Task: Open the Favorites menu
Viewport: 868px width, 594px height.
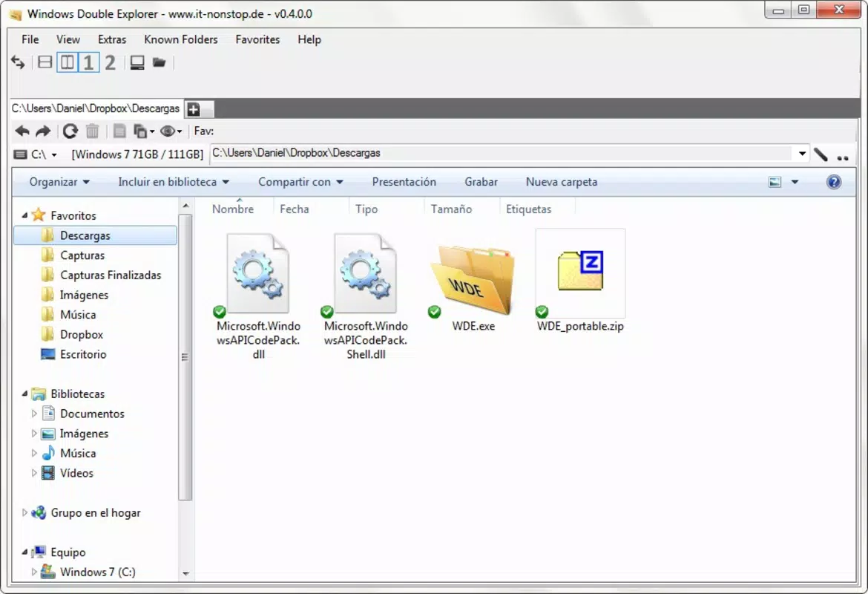Action: pos(257,39)
